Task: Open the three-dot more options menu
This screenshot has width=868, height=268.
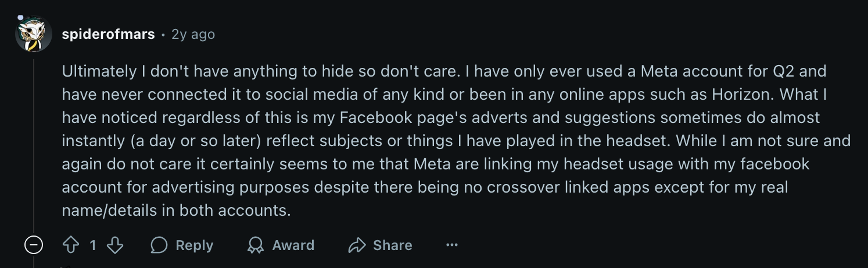Action: [452, 245]
